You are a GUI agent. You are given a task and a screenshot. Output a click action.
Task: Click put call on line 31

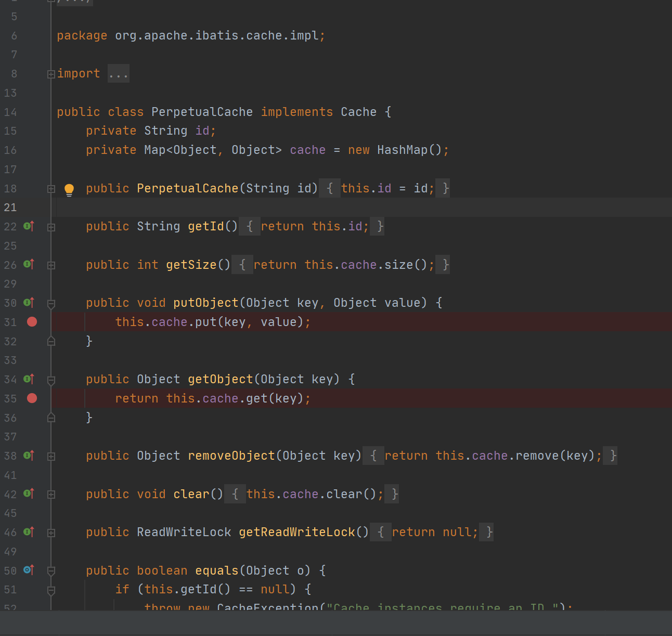205,322
